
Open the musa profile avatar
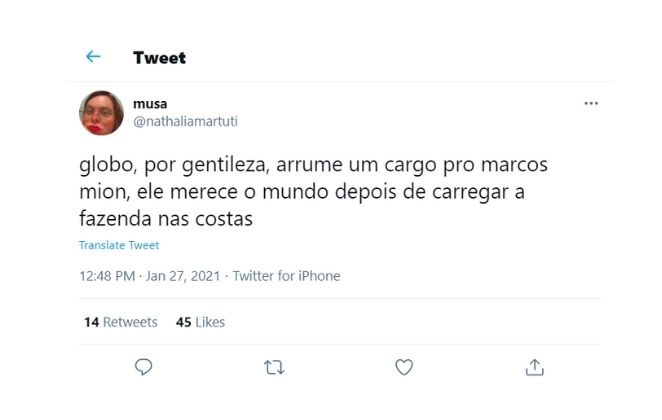(x=101, y=112)
